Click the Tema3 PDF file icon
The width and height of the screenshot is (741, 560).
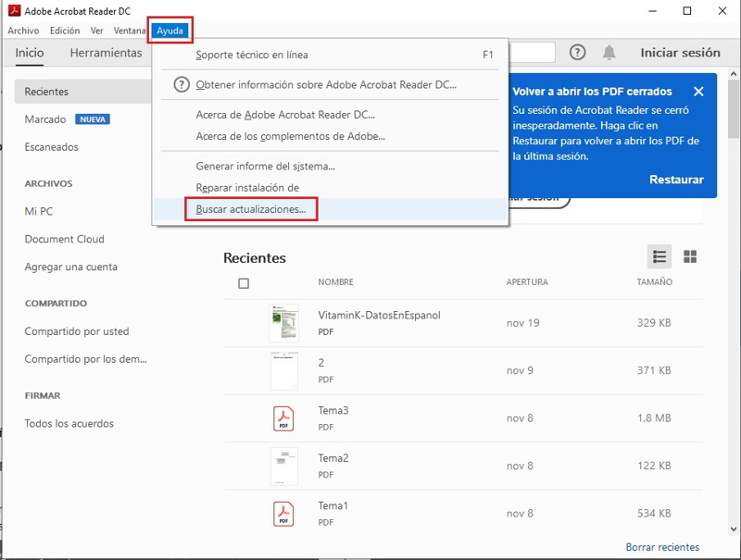click(283, 418)
